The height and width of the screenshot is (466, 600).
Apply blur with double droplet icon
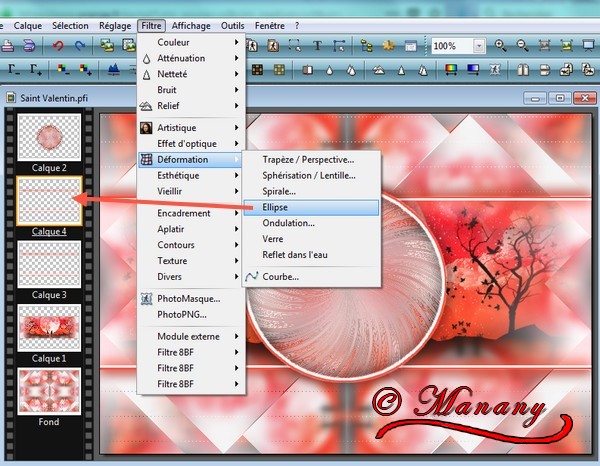click(x=351, y=70)
